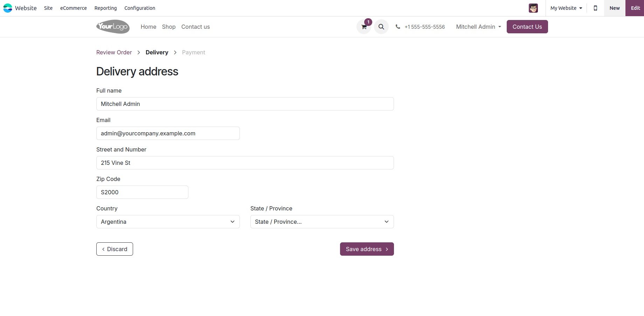This screenshot has height=316, width=644.
Task: Click the Save address button
Action: click(367, 249)
